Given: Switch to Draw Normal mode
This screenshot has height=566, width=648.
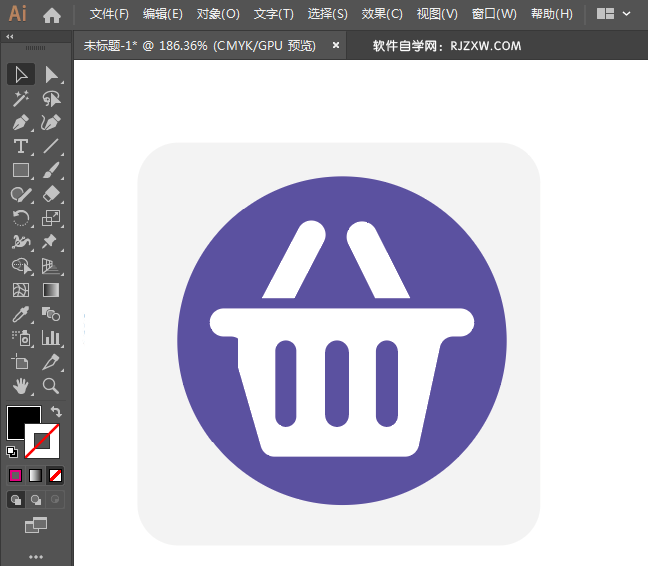Looking at the screenshot, I should coord(16,499).
